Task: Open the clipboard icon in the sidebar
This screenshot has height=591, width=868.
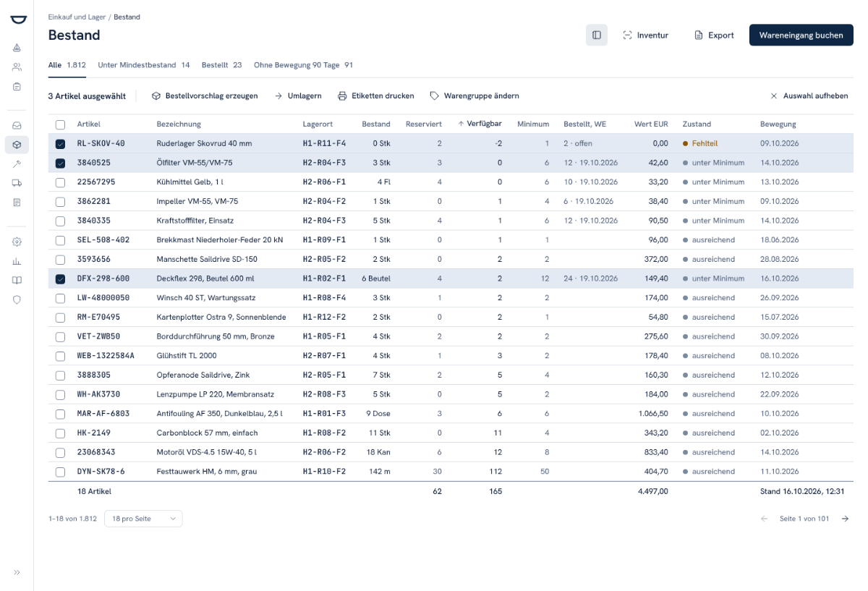Action: pyautogui.click(x=17, y=87)
